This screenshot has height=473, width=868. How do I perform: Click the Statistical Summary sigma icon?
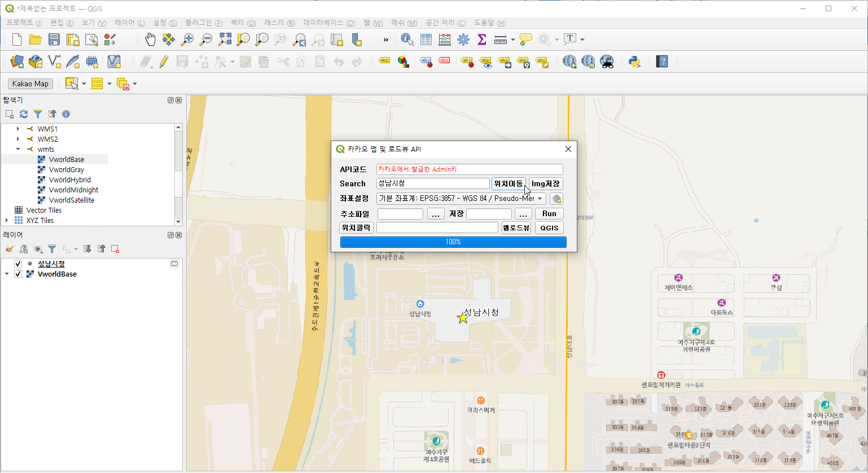pyautogui.click(x=482, y=40)
